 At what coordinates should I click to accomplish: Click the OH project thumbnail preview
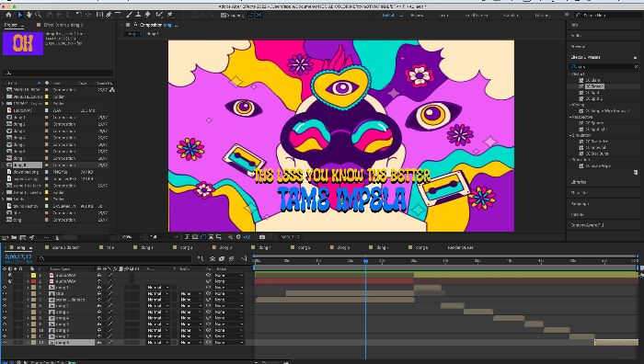point(23,43)
